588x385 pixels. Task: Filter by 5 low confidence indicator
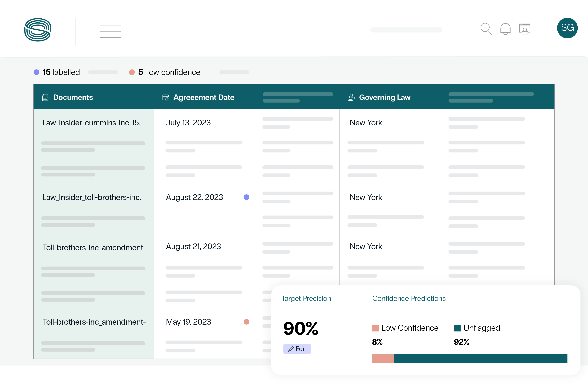click(165, 72)
